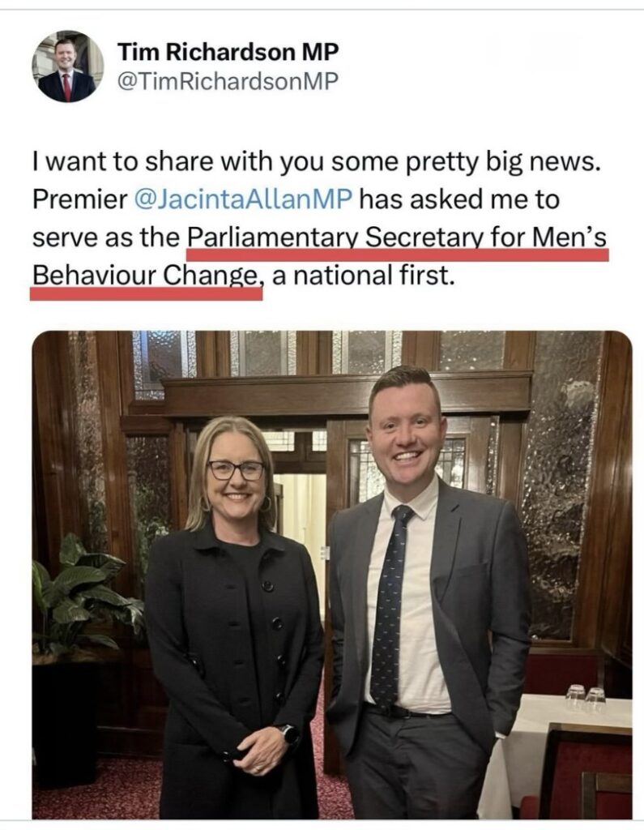Open the @TimRichardsonMP handle
644x830 pixels.
tap(227, 81)
